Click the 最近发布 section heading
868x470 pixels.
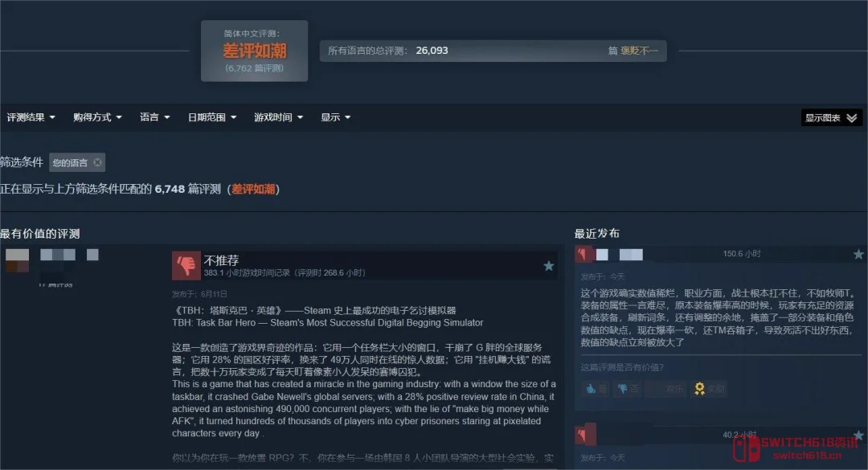[x=596, y=233]
